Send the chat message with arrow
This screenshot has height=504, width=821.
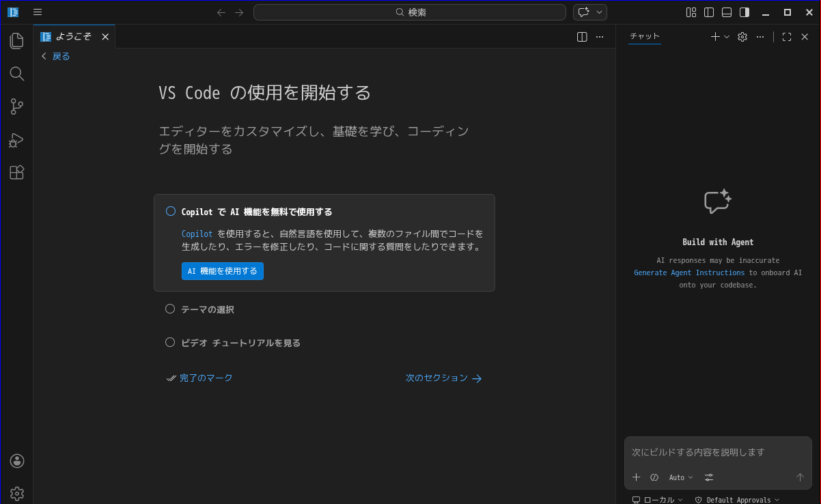[800, 477]
